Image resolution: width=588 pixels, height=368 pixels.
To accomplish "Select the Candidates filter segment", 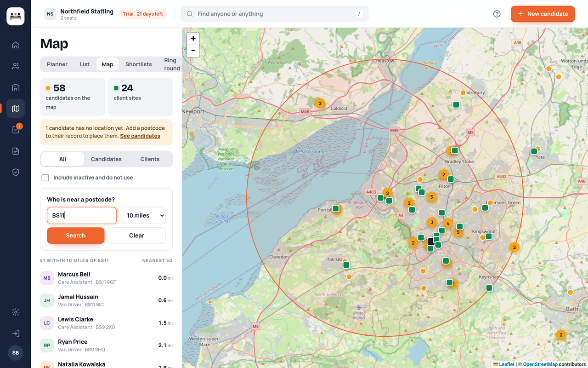I will pyautogui.click(x=106, y=159).
